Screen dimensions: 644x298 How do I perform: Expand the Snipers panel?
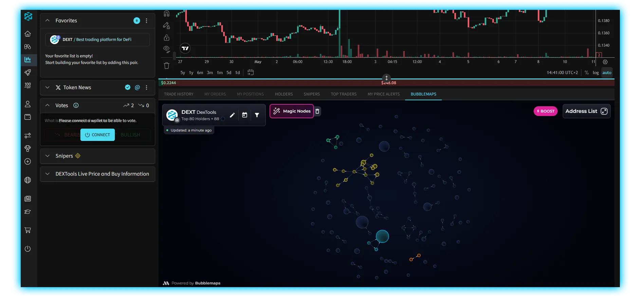[x=48, y=156]
